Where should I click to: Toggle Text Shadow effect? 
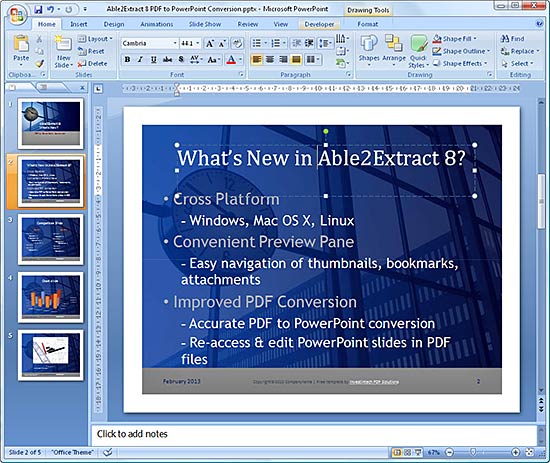[x=181, y=60]
